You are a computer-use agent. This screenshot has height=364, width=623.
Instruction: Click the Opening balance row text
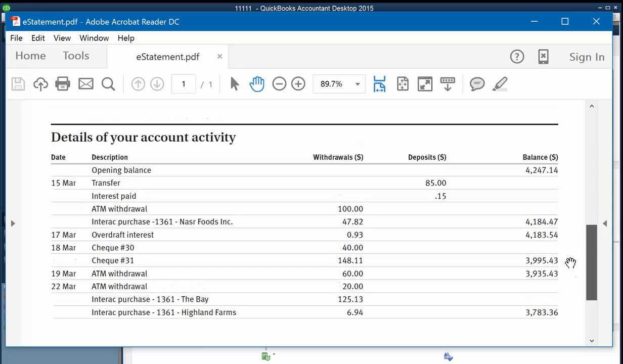121,170
